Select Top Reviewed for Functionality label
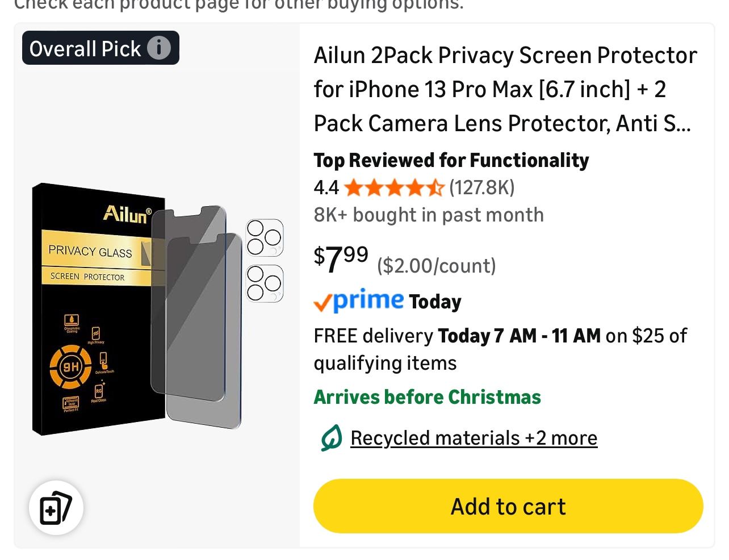The width and height of the screenshot is (729, 560). pyautogui.click(x=451, y=160)
